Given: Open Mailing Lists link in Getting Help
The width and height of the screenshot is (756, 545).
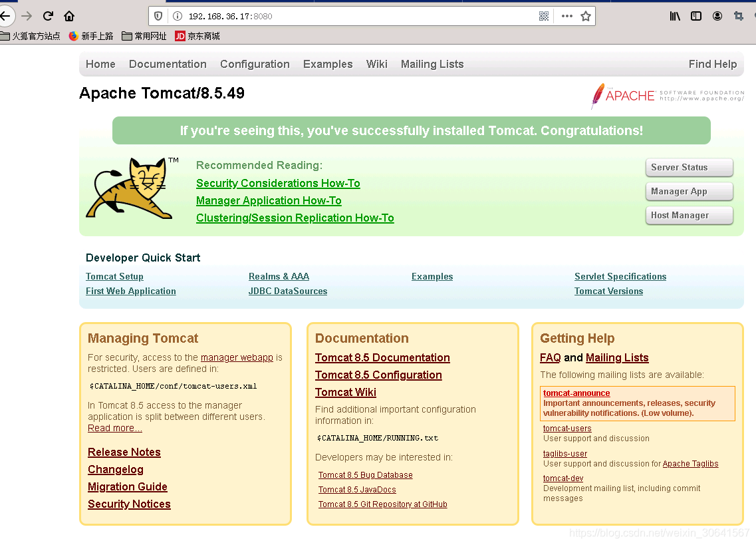Looking at the screenshot, I should [617, 358].
